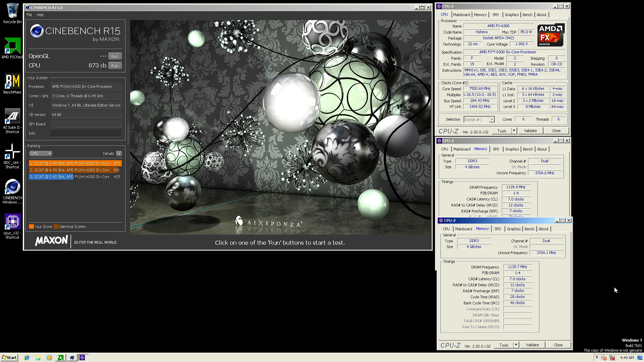
Task: Open Mainboard tab in top CPU-Z window
Action: [x=462, y=15]
